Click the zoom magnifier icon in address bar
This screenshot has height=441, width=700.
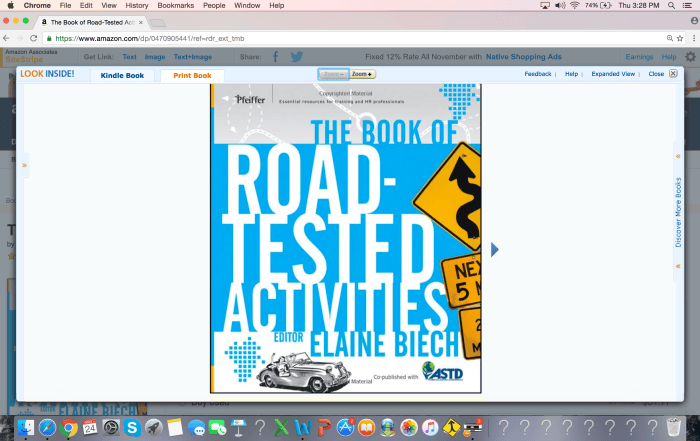(670, 38)
